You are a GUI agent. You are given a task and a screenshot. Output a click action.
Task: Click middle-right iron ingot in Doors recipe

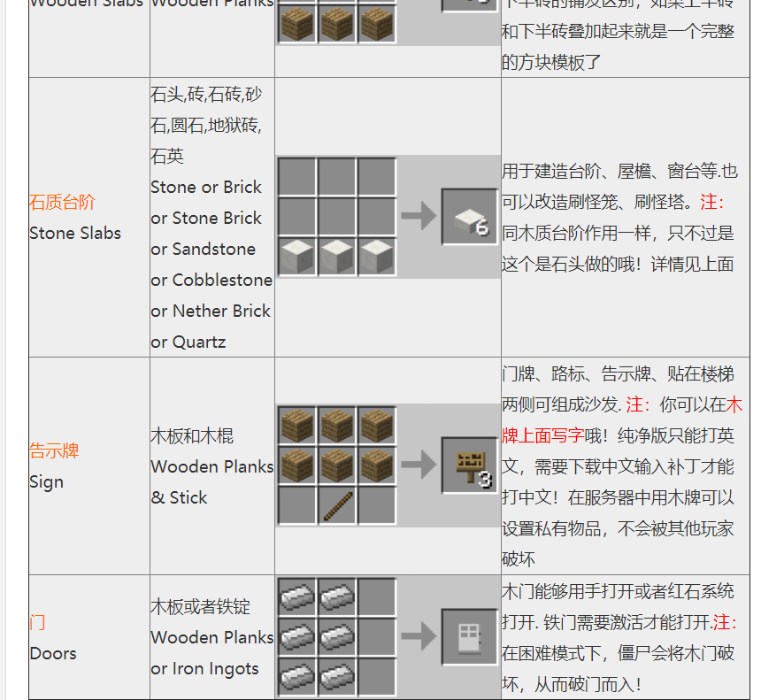pos(337,636)
